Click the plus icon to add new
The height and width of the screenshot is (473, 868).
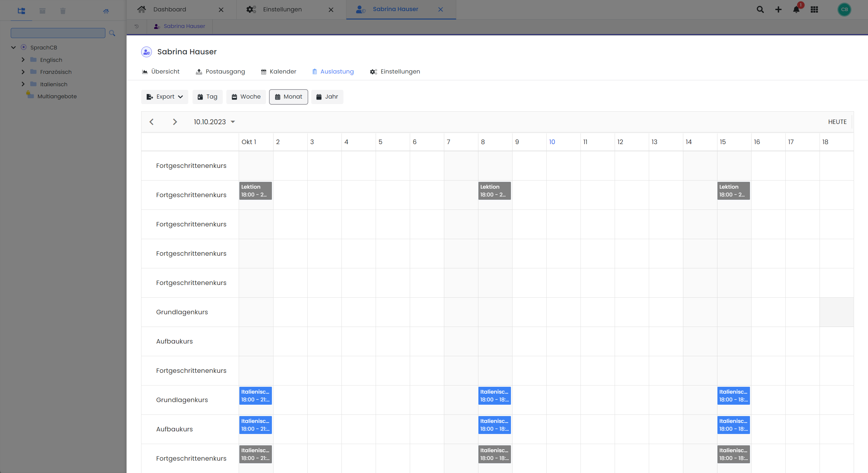pyautogui.click(x=778, y=9)
